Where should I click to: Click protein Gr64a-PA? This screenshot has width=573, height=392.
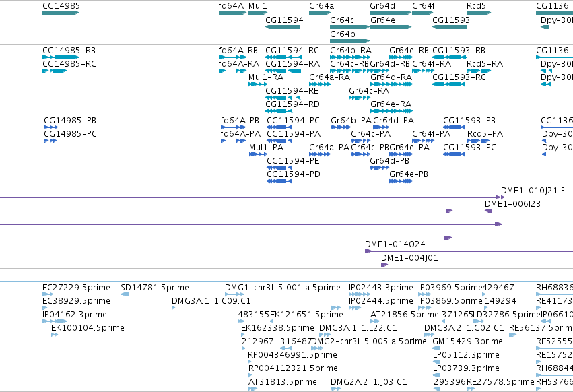pos(320,154)
